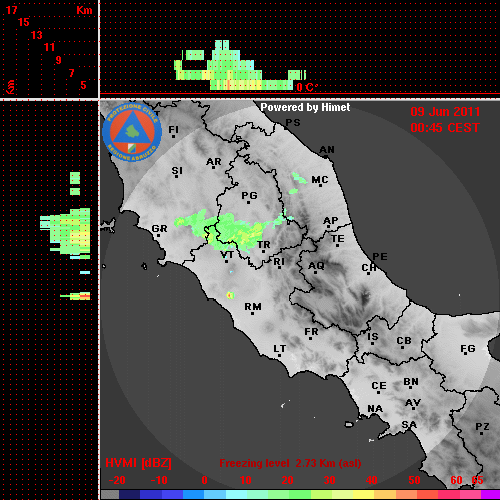The height and width of the screenshot is (500, 500).
Task: Click the PS city label
Action: pyautogui.click(x=293, y=123)
